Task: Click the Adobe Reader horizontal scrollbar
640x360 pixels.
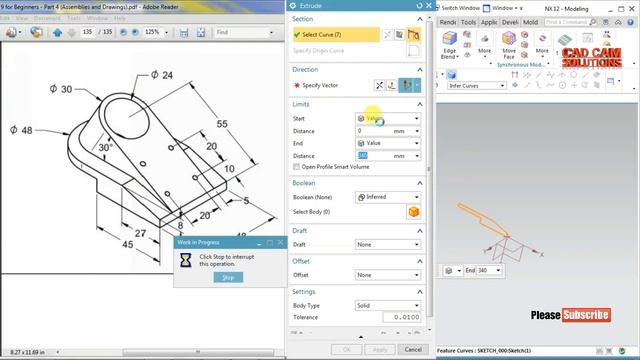Action: click(198, 352)
